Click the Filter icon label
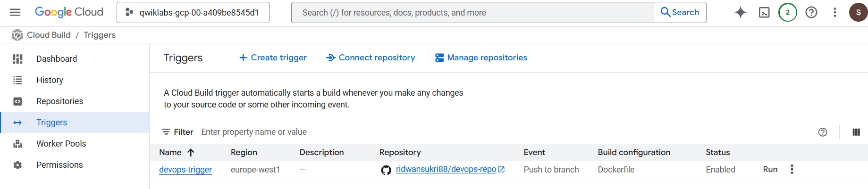The height and width of the screenshot is (189, 868). pos(177,132)
